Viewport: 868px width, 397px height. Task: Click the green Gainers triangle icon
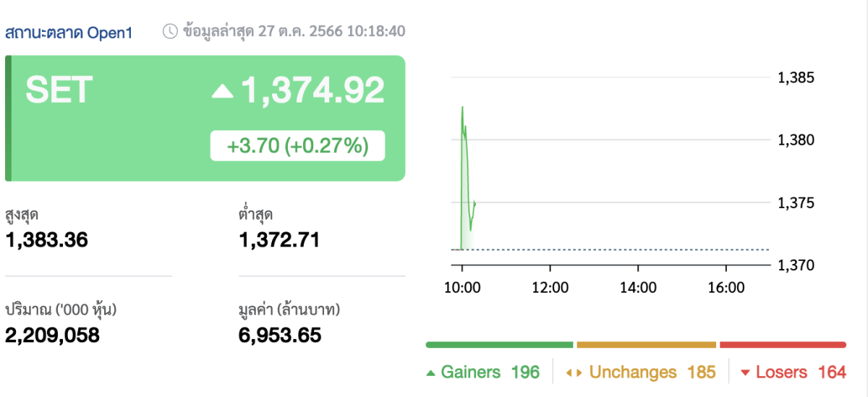pos(430,373)
